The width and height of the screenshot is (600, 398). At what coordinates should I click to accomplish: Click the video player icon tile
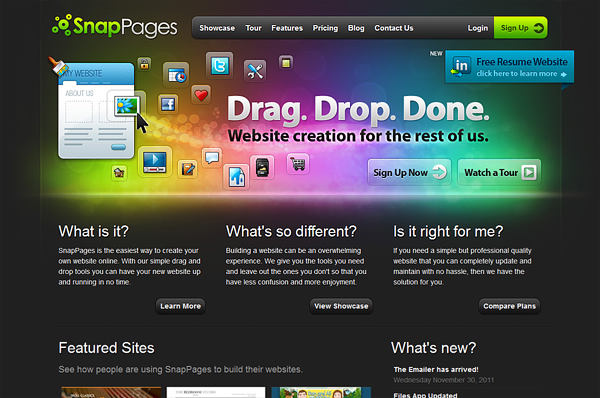tap(155, 162)
